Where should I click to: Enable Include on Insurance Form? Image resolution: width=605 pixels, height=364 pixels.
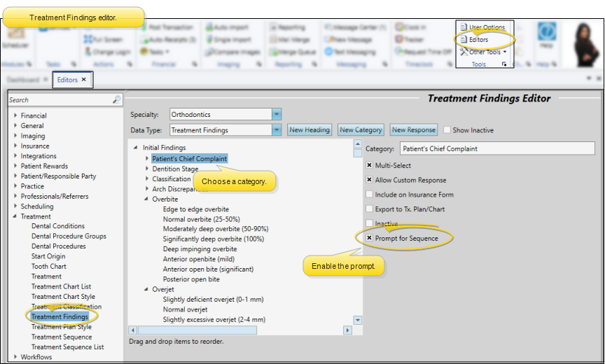pyautogui.click(x=369, y=195)
